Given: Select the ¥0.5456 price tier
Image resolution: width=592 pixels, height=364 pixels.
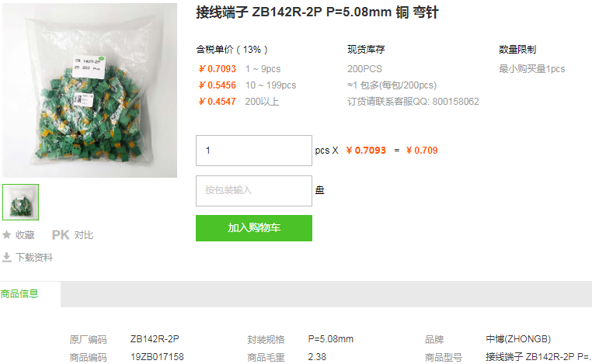Looking at the screenshot, I should click(217, 85).
